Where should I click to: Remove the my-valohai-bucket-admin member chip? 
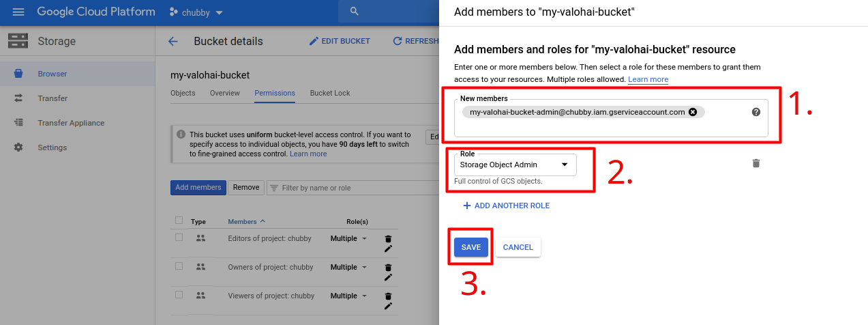click(x=693, y=112)
